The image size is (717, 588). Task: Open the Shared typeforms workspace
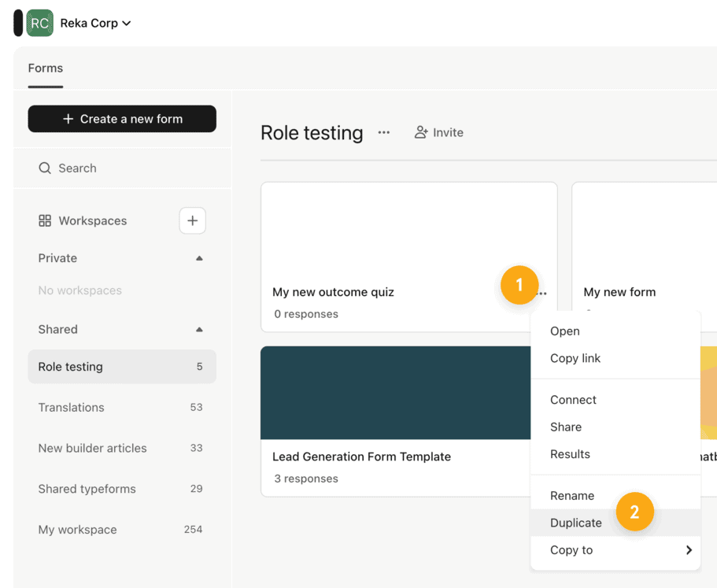(x=87, y=489)
